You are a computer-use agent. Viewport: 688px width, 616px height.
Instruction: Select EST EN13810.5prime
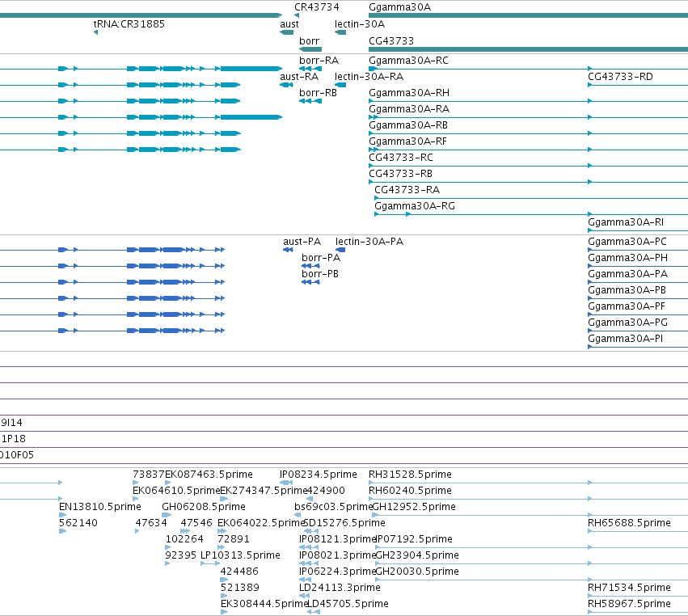click(x=100, y=507)
